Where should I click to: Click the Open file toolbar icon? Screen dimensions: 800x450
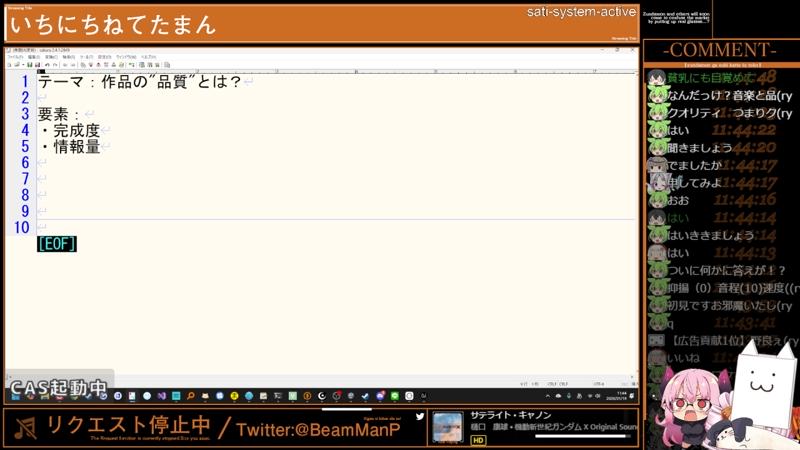[16, 65]
